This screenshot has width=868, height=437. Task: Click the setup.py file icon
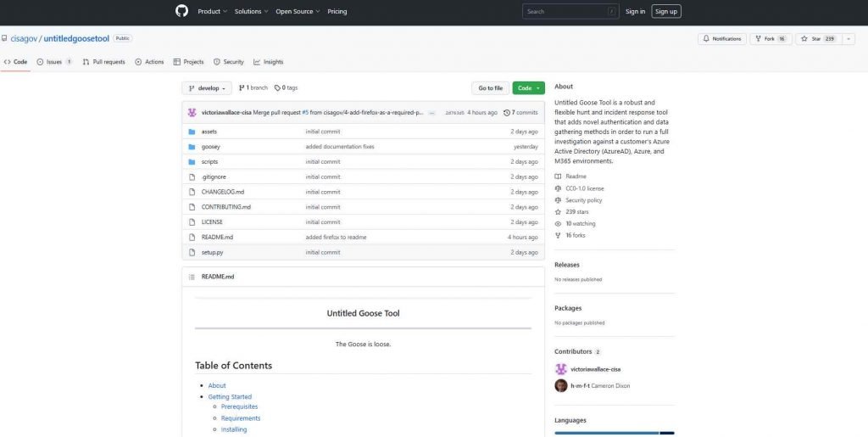click(192, 252)
